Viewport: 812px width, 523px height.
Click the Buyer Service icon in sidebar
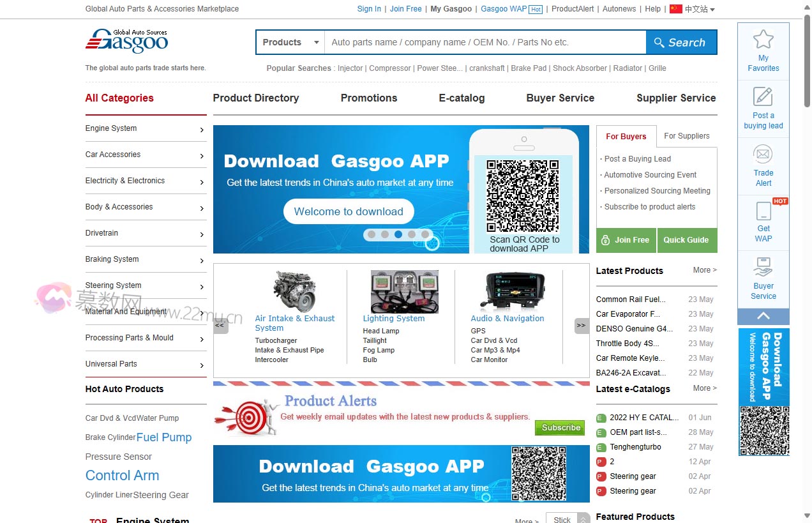(763, 266)
